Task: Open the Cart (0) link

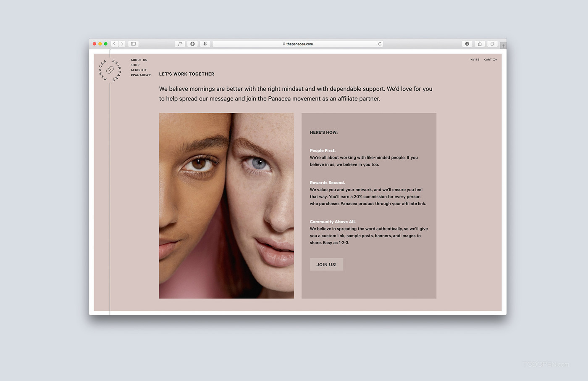Action: 490,60
